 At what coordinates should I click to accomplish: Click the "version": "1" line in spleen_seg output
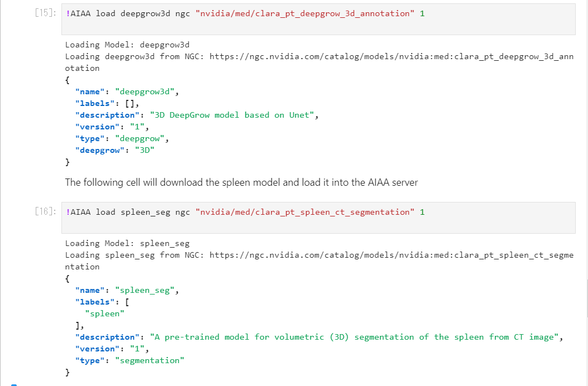pos(112,349)
